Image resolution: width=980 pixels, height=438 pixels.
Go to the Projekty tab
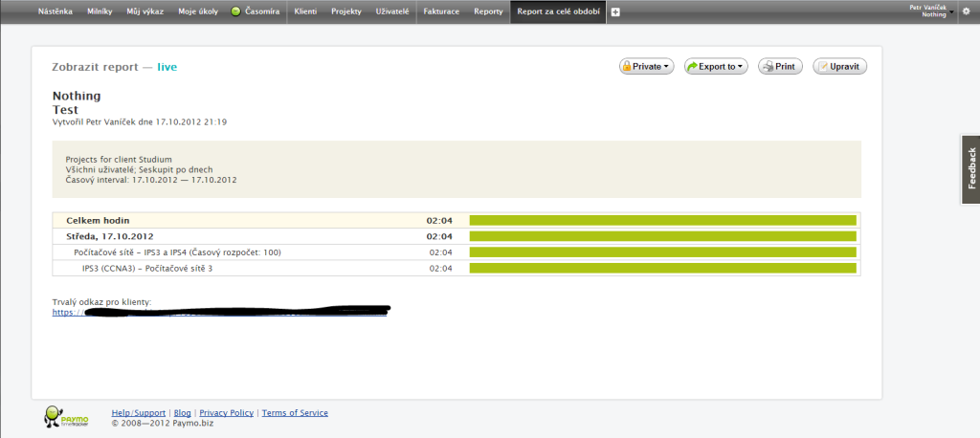[346, 11]
